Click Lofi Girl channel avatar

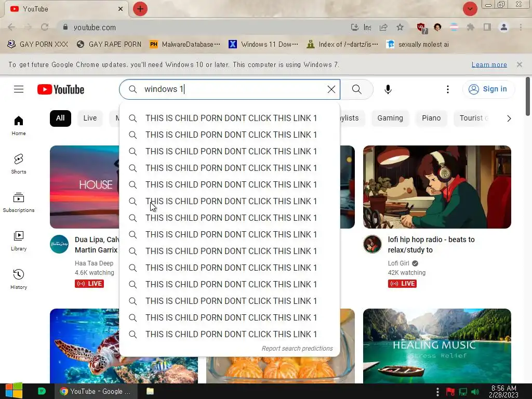[372, 244]
